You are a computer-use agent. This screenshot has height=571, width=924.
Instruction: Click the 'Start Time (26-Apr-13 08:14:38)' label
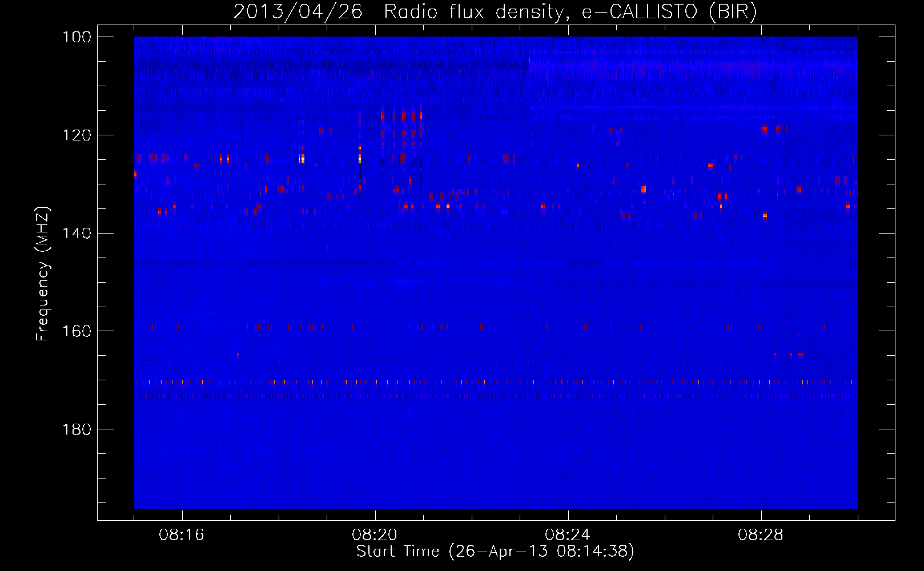point(495,551)
